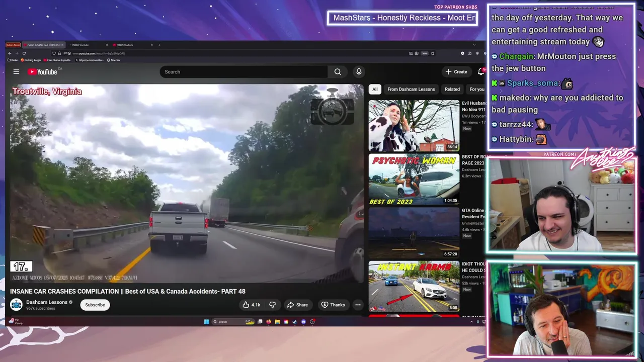Open Steam from the taskbar

[x=294, y=322]
